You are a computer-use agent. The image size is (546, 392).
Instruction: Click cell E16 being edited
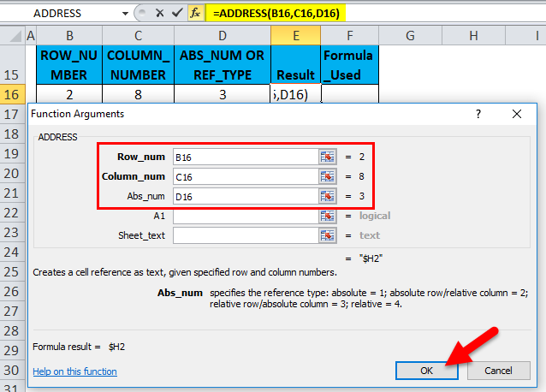[x=295, y=94]
